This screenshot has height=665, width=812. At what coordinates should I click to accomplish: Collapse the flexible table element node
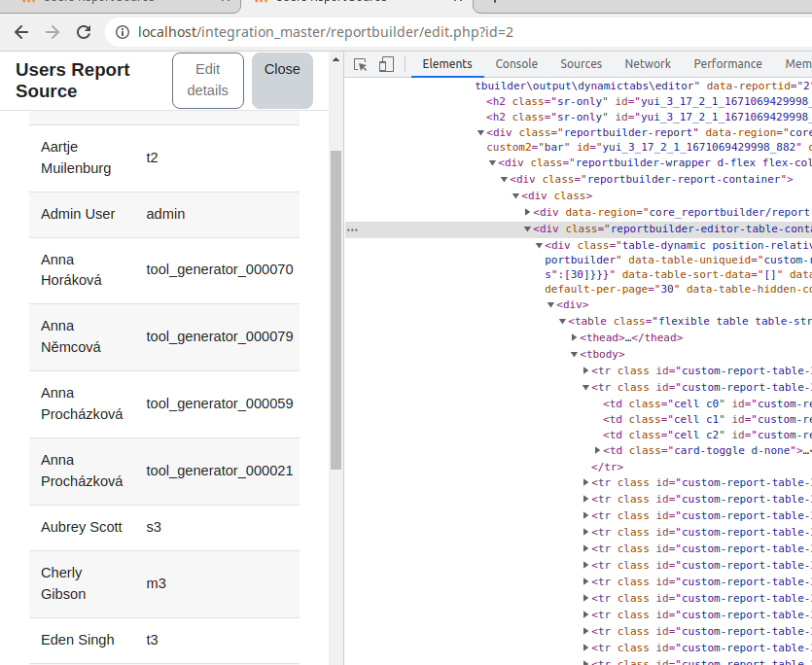pos(562,322)
